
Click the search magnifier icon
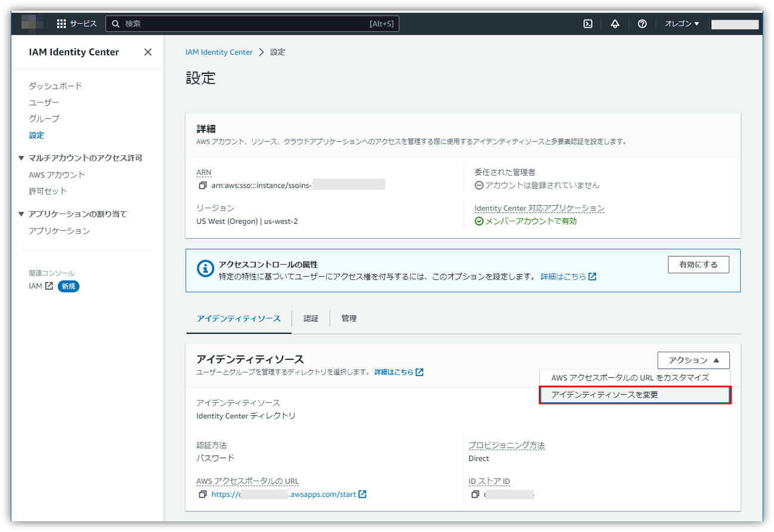pos(116,24)
